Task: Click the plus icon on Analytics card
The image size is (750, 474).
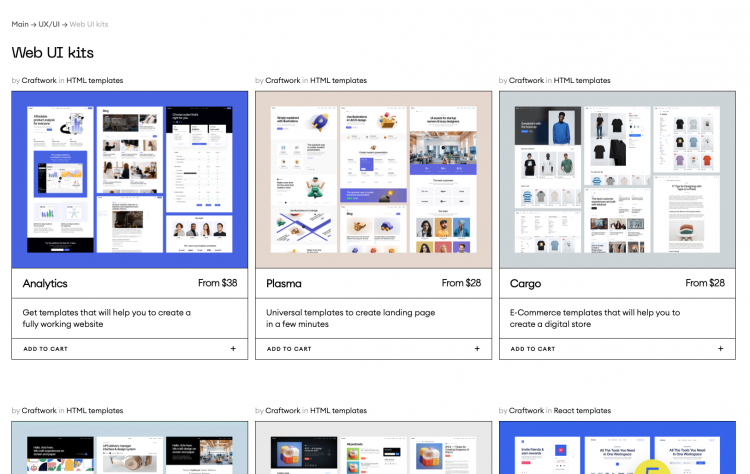Action: coord(233,349)
